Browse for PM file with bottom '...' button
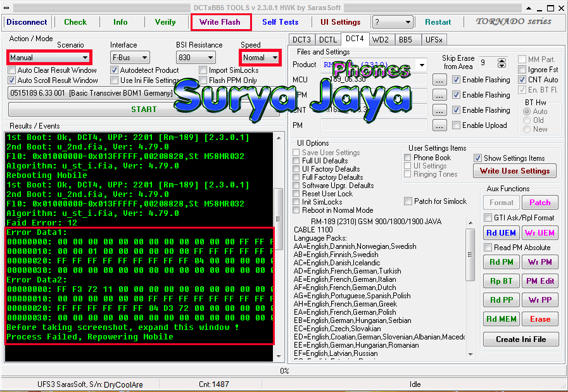The height and width of the screenshot is (392, 568). [x=439, y=126]
